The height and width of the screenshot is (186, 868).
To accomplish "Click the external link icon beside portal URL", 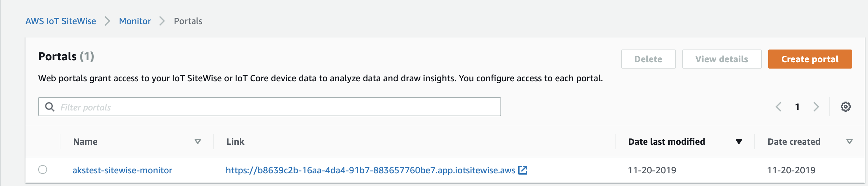I will (523, 170).
